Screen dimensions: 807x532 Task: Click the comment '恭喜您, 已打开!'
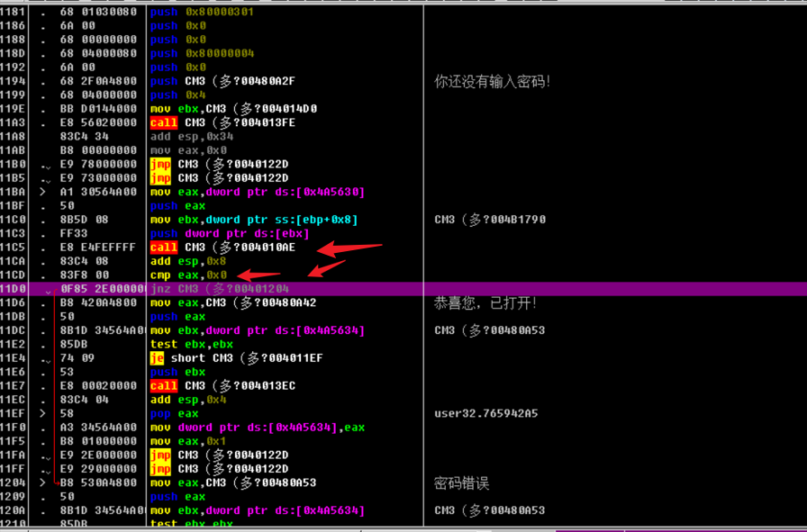click(x=485, y=303)
